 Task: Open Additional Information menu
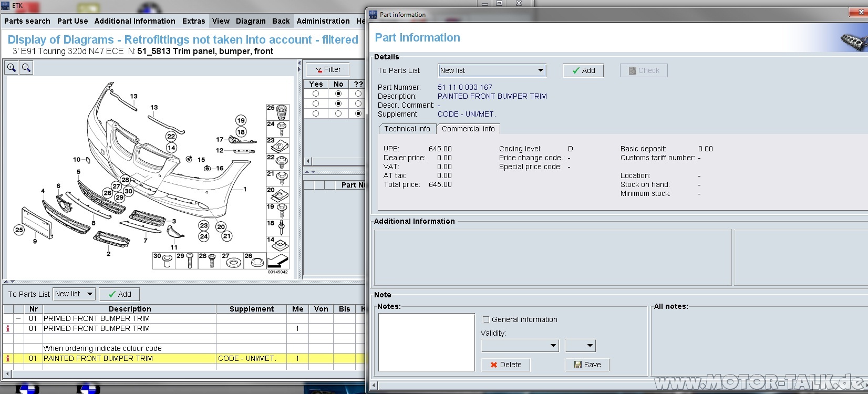click(135, 21)
